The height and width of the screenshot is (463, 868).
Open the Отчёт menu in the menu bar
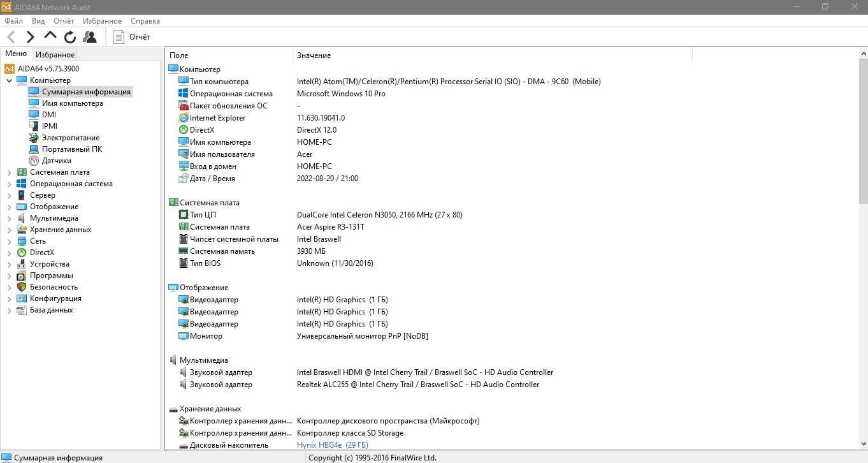click(64, 21)
